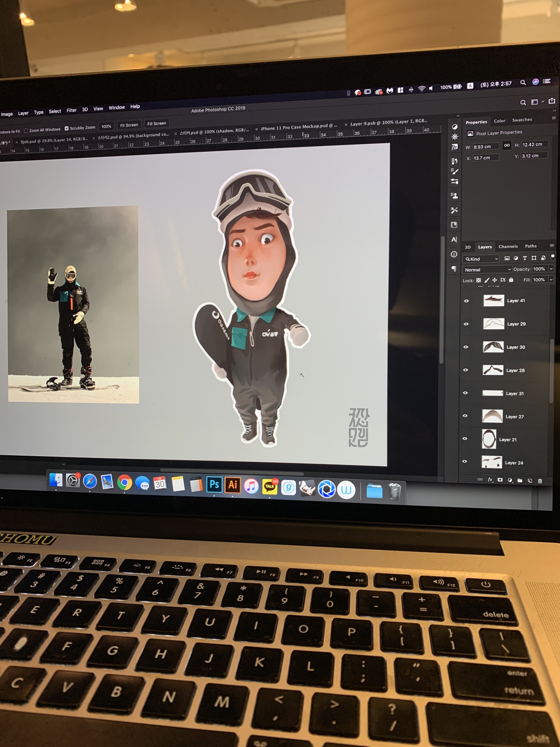This screenshot has width=560, height=747.
Task: Click the width field showing 8.93 cm
Action: pos(485,147)
